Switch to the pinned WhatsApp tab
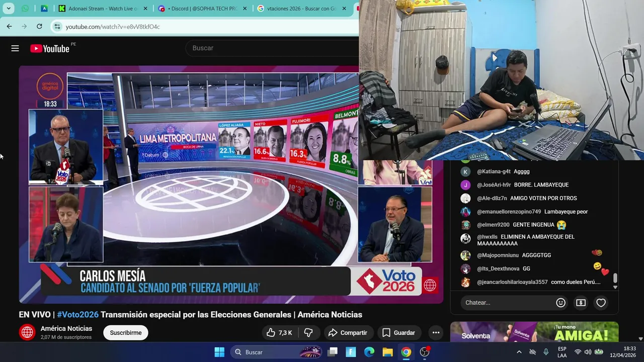 (x=25, y=9)
